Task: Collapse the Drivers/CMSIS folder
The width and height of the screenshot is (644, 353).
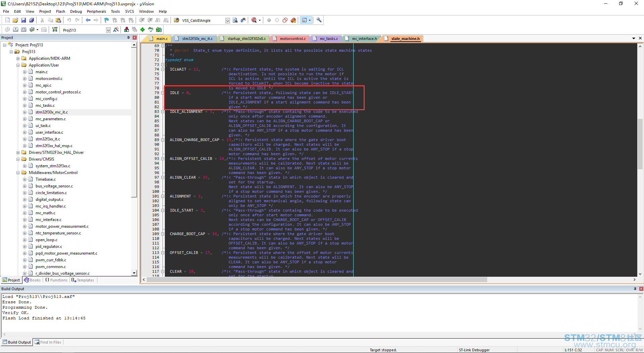Action: [x=18, y=159]
